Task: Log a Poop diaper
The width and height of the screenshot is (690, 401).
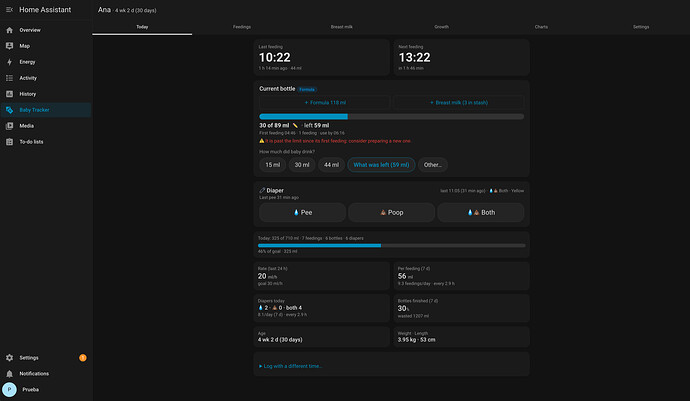Action: click(392, 213)
